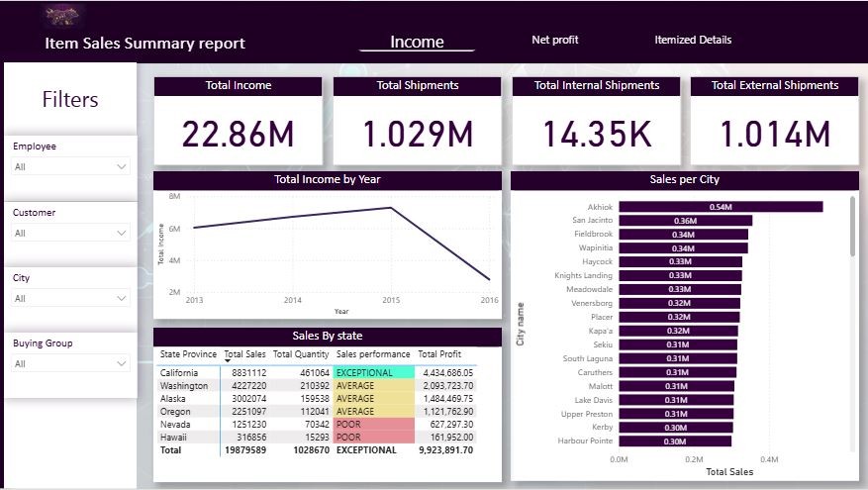
Task: Switch to the Net profit tab
Action: [554, 40]
